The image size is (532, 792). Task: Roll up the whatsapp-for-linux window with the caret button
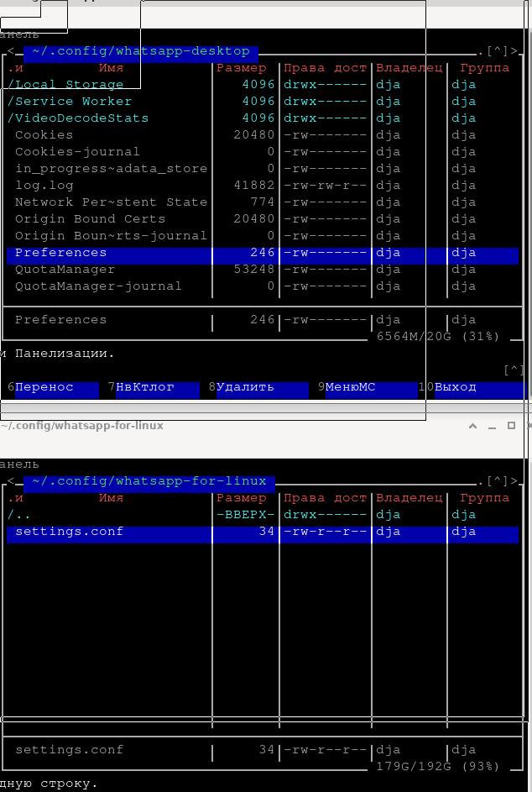[x=473, y=426]
